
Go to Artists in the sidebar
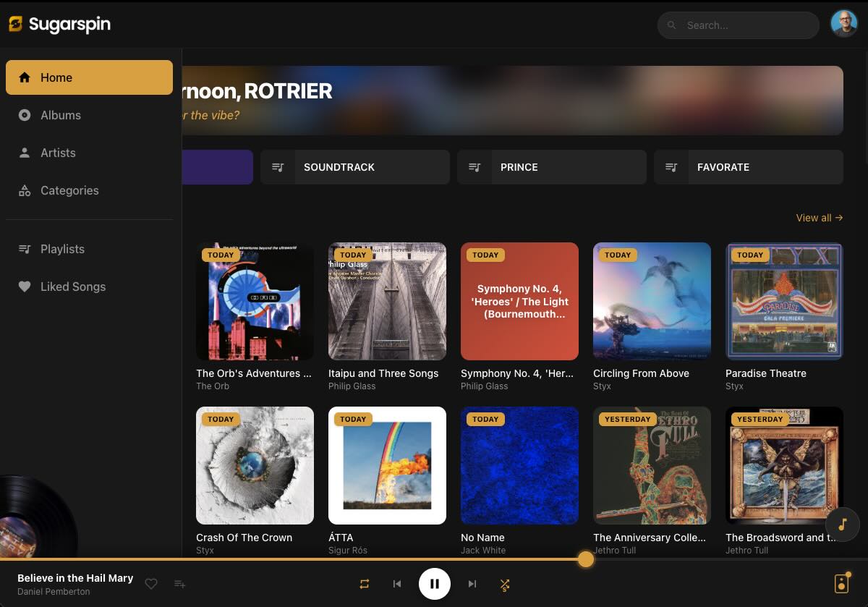(89, 153)
